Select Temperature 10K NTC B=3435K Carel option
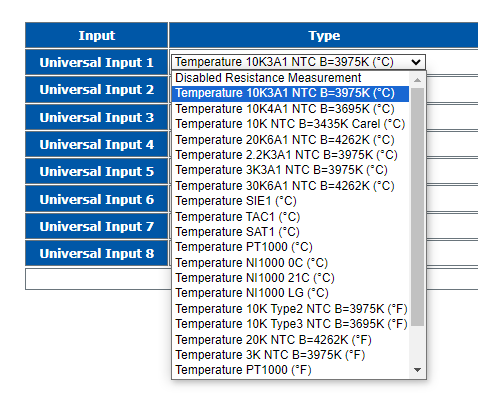Viewport: 478px width, 408px height. click(x=290, y=124)
